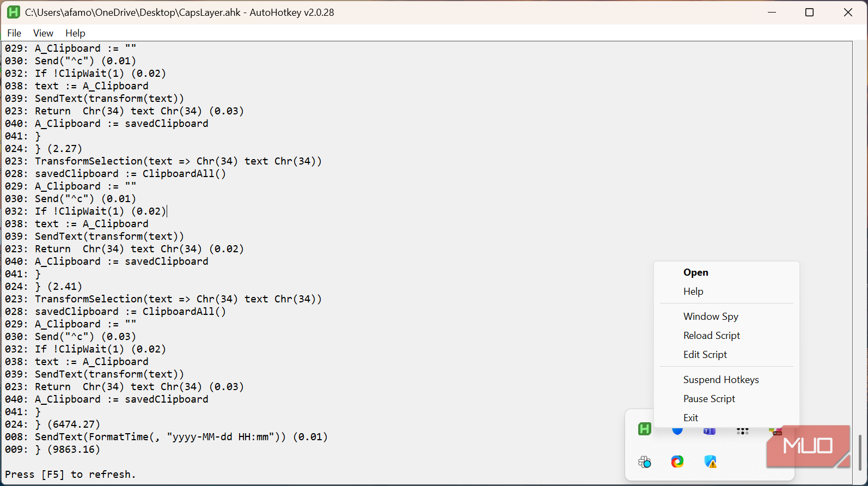Click the AutoHotkey logo in the title bar
This screenshot has width=868, height=486.
point(14,12)
